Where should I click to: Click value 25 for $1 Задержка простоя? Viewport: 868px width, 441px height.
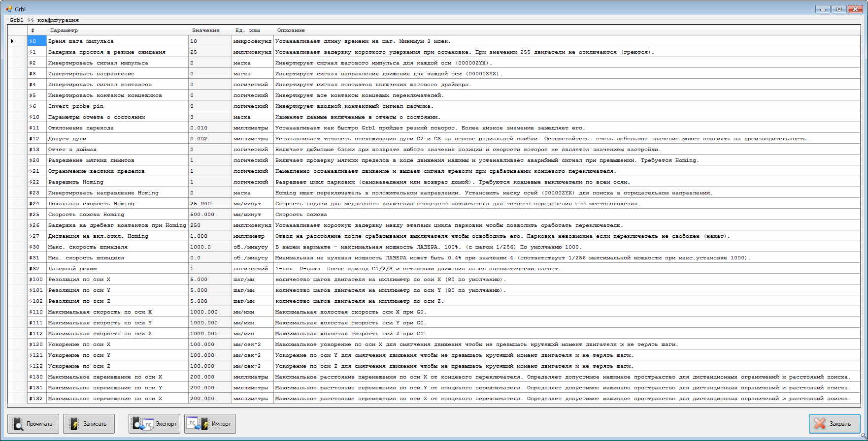209,52
